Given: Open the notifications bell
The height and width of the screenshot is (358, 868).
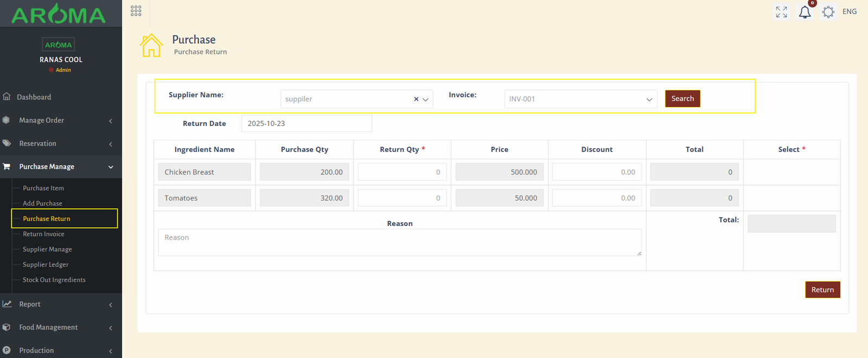Looking at the screenshot, I should 805,12.
